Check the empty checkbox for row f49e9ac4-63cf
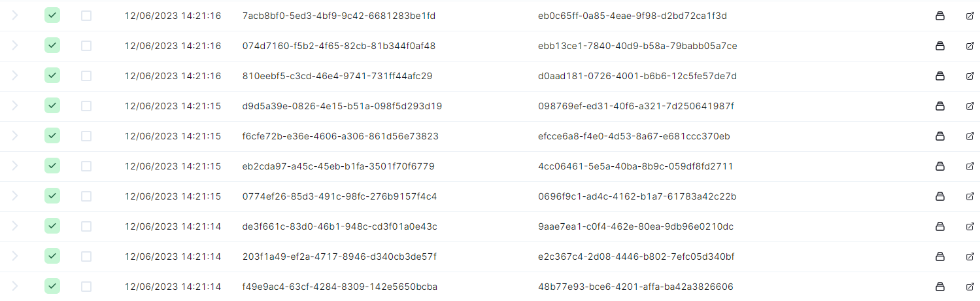 [x=86, y=287]
